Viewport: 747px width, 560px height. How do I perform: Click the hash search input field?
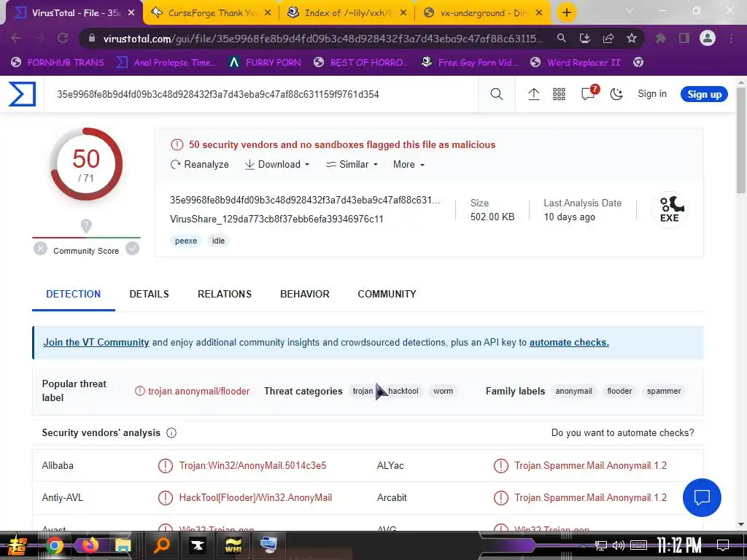tap(261, 94)
